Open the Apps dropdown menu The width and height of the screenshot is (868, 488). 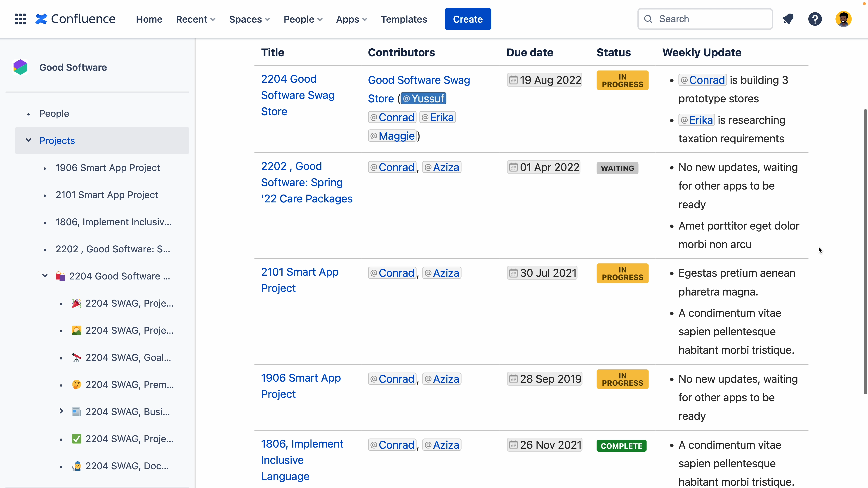point(351,19)
